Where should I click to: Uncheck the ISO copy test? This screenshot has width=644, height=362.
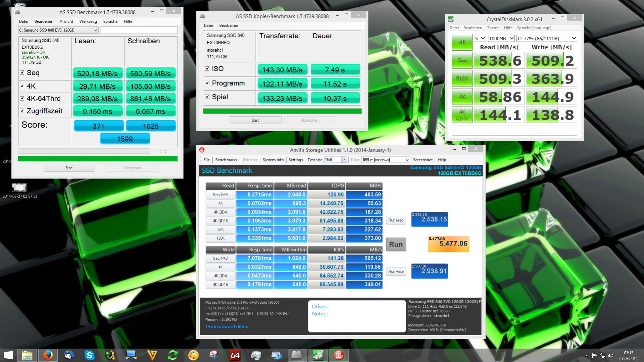207,69
